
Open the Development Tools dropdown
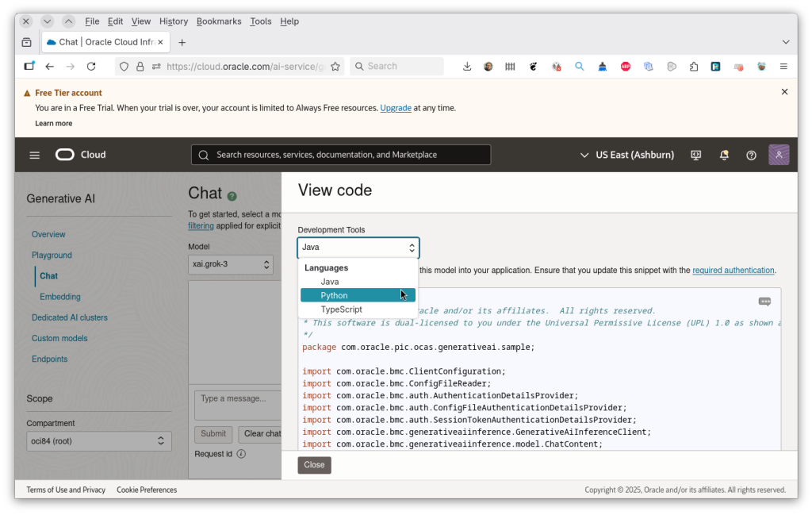pos(358,248)
